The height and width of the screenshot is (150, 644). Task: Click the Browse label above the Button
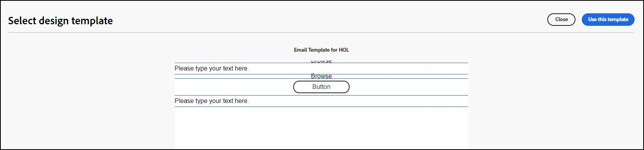click(321, 76)
